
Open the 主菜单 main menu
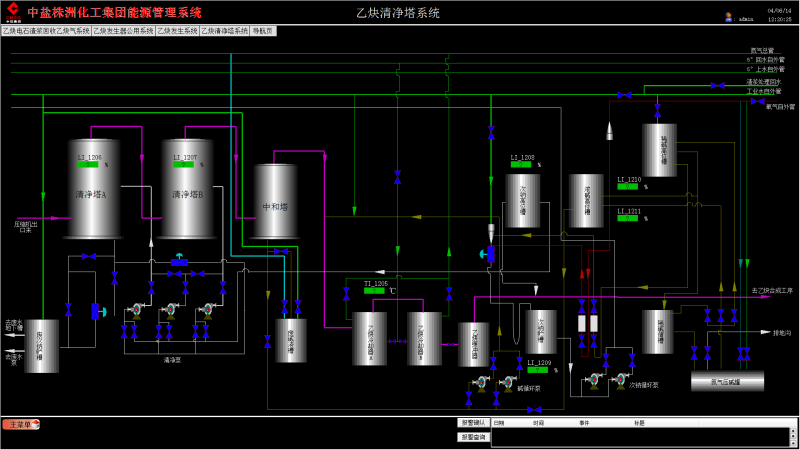coord(21,424)
